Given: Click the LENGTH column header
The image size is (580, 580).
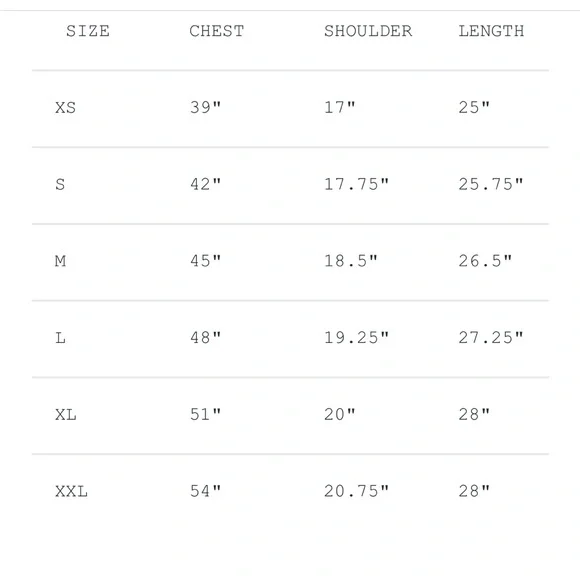Looking at the screenshot, I should tap(491, 31).
